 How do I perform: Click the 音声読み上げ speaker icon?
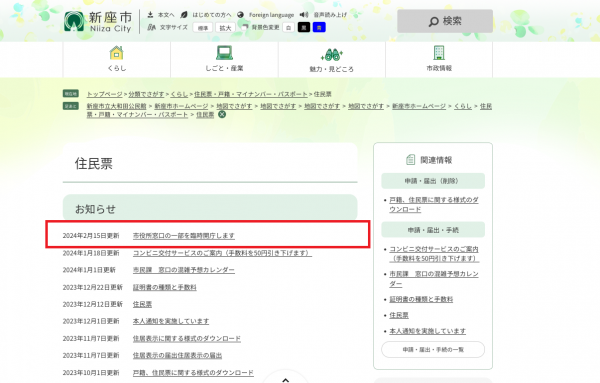coord(304,15)
